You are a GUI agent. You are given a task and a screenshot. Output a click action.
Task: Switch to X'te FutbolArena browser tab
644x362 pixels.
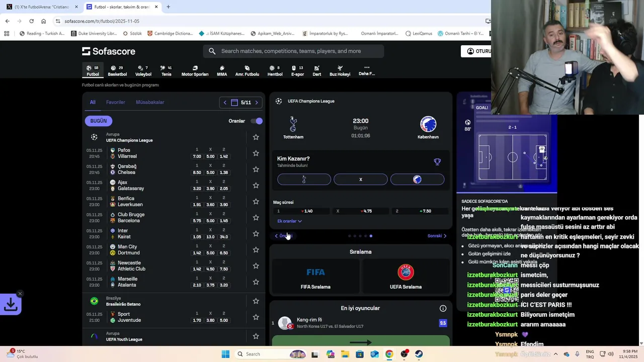tap(42, 7)
